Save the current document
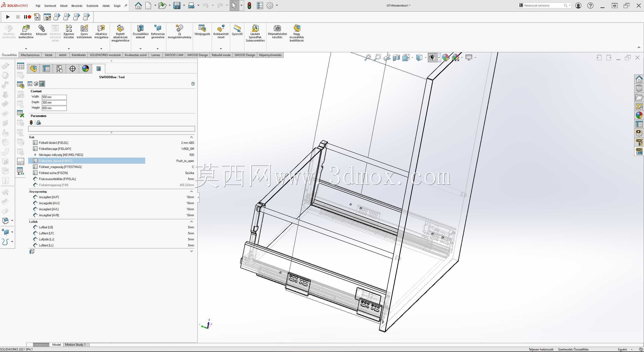This screenshot has width=644, height=352. [177, 6]
